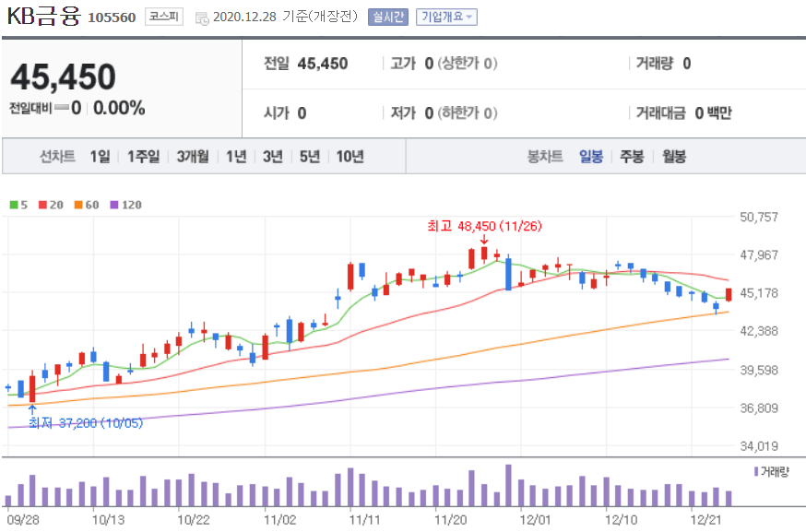The height and width of the screenshot is (532, 806).
Task: Select the 5년 line chart tab
Action: (310, 156)
